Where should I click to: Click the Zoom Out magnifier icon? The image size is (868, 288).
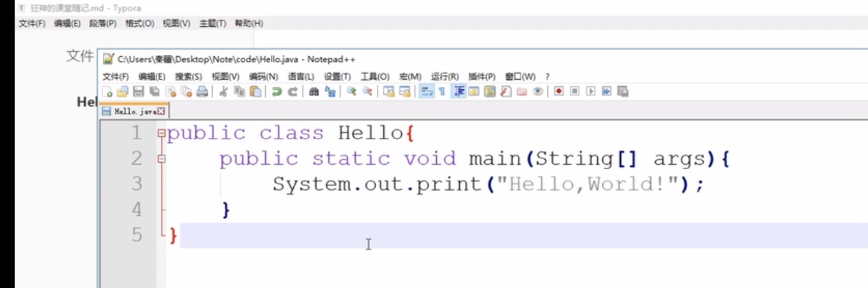point(367,91)
